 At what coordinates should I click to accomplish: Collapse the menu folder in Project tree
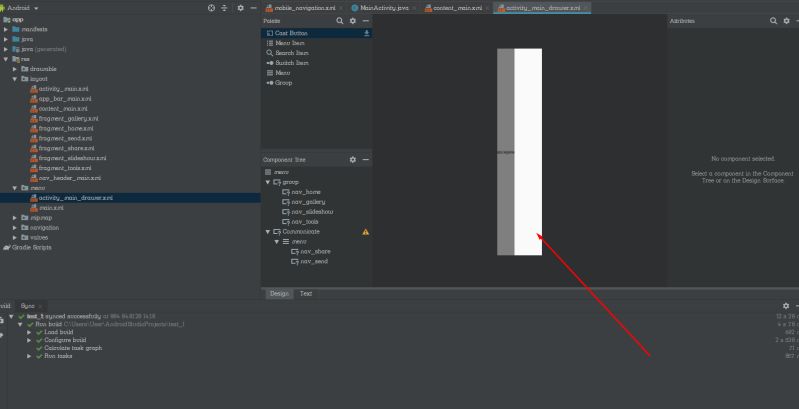tap(15, 188)
